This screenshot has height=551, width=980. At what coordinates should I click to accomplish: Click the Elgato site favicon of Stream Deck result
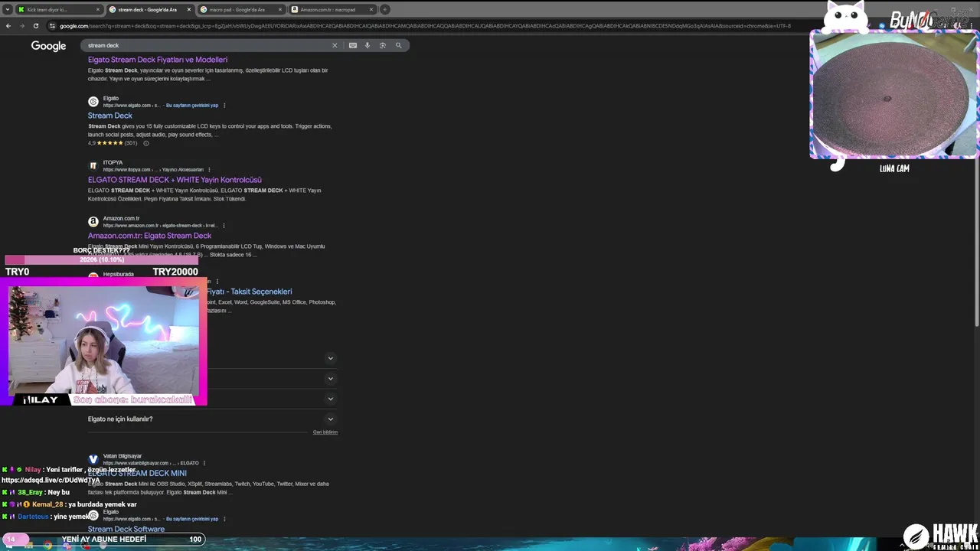tap(93, 102)
